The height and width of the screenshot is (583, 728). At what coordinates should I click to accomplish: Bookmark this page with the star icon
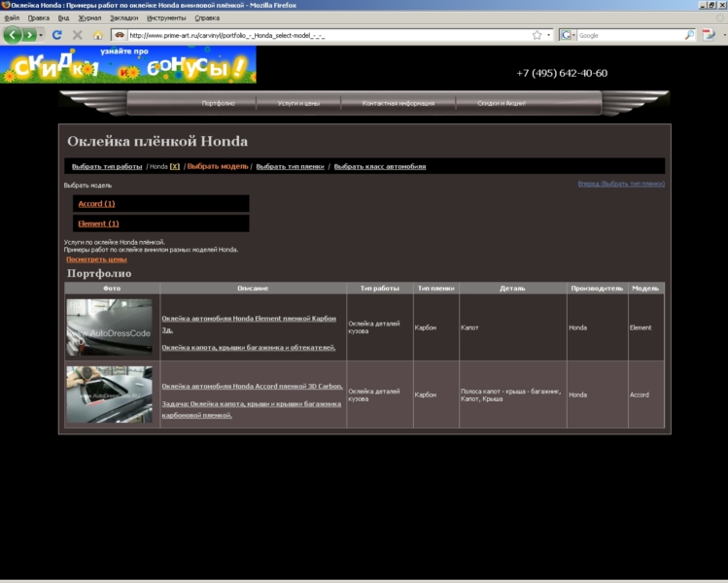point(537,35)
